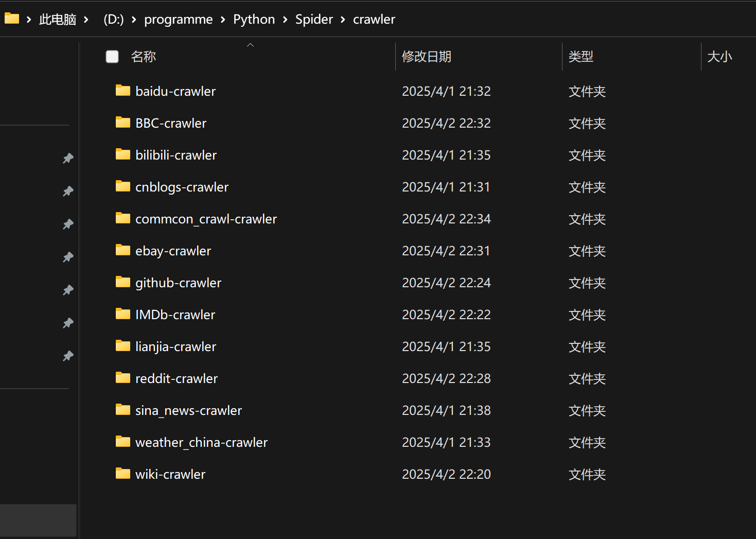This screenshot has width=756, height=539.
Task: Click crawler in the address breadcrumb
Action: click(374, 20)
